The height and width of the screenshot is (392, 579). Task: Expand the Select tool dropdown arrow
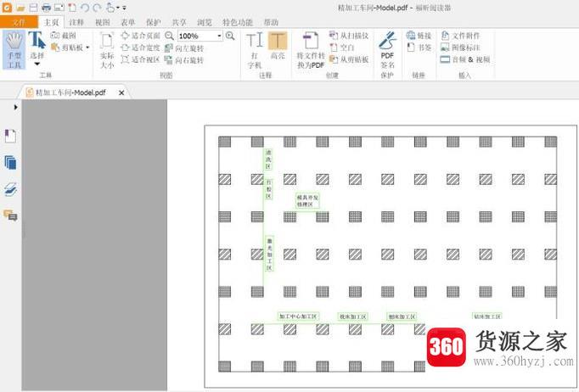pos(37,64)
